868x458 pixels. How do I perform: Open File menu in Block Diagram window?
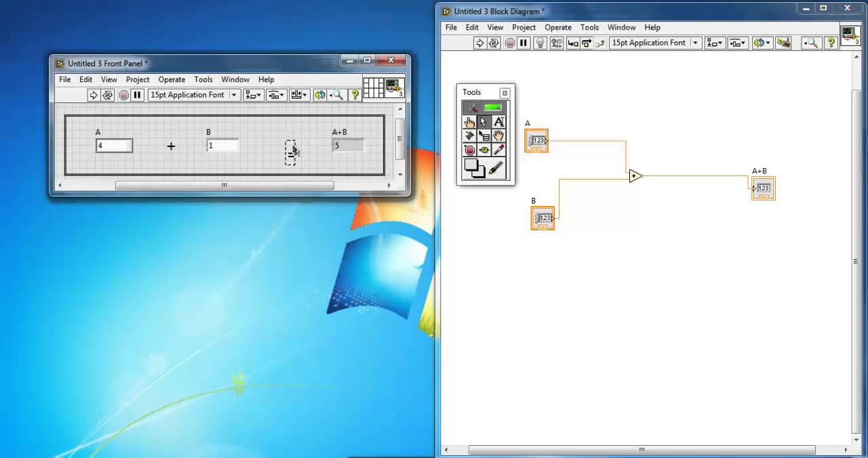451,28
